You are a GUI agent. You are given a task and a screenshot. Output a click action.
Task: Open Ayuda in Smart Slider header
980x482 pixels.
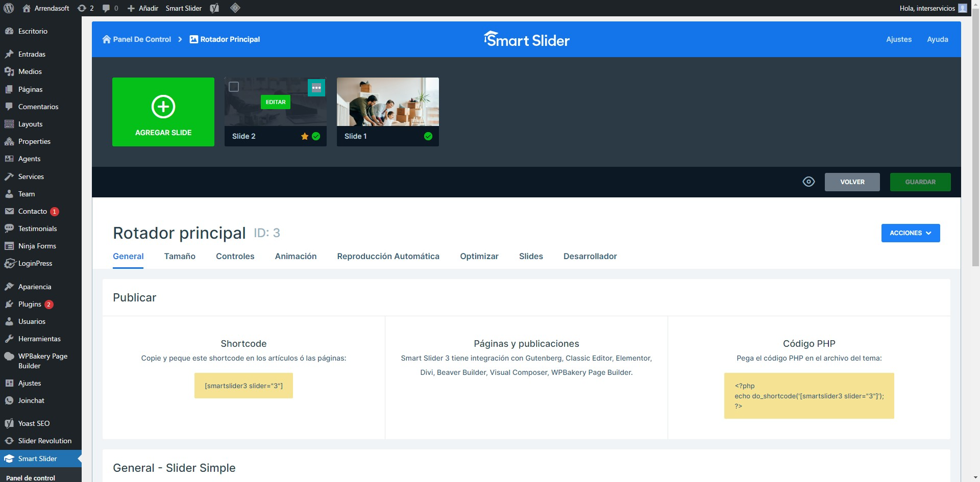(938, 39)
